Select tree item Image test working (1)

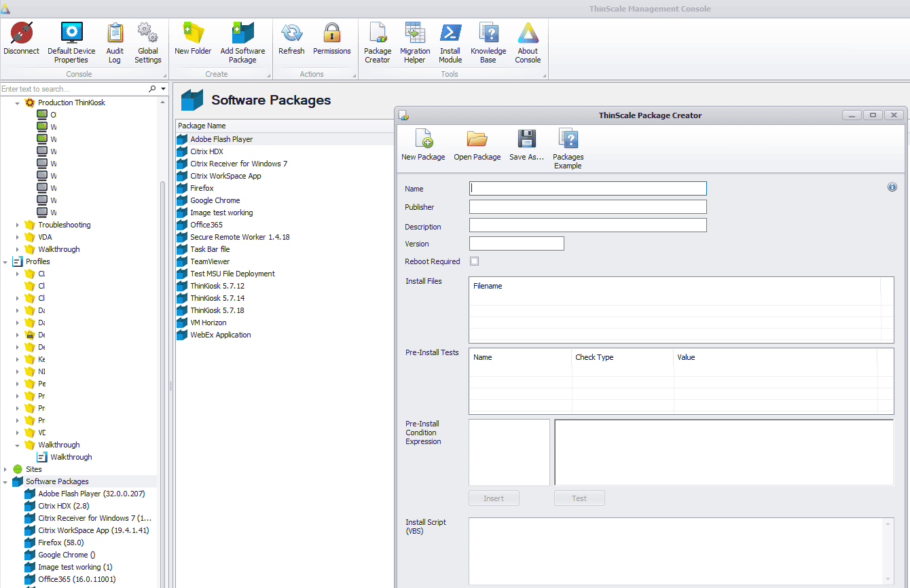(x=75, y=567)
